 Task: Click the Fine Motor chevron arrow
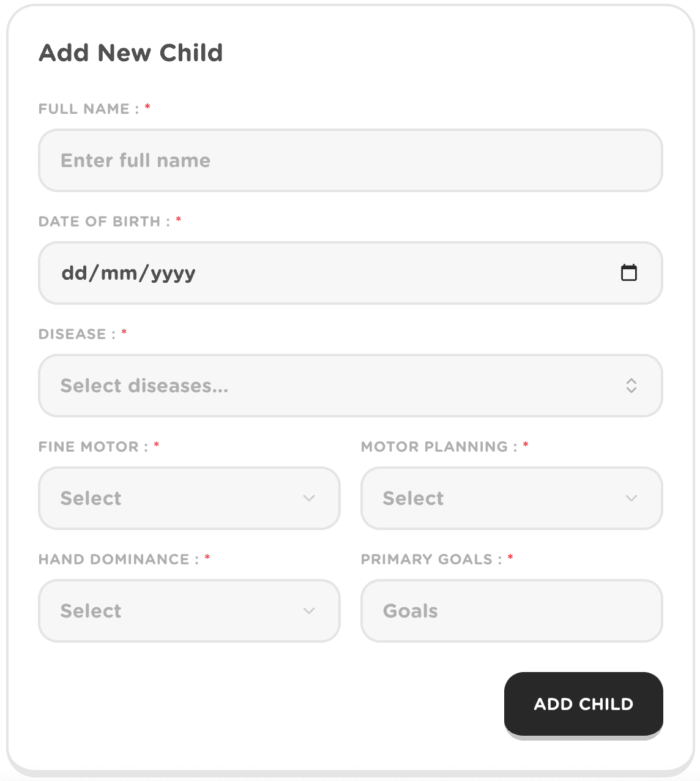309,498
